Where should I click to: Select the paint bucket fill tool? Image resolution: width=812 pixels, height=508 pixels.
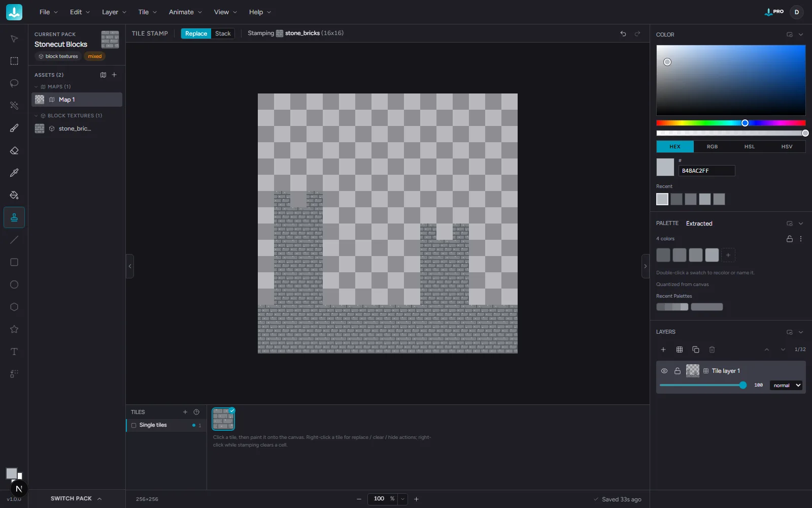pos(14,195)
